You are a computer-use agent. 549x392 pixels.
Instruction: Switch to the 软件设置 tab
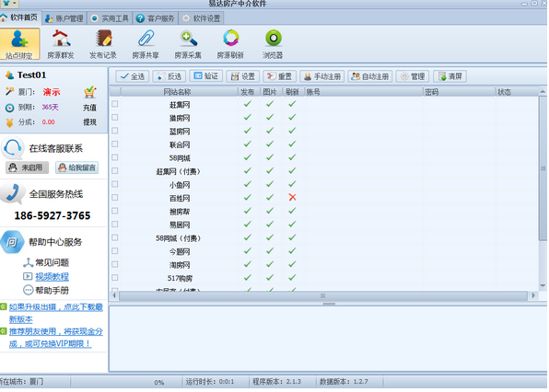coord(202,18)
